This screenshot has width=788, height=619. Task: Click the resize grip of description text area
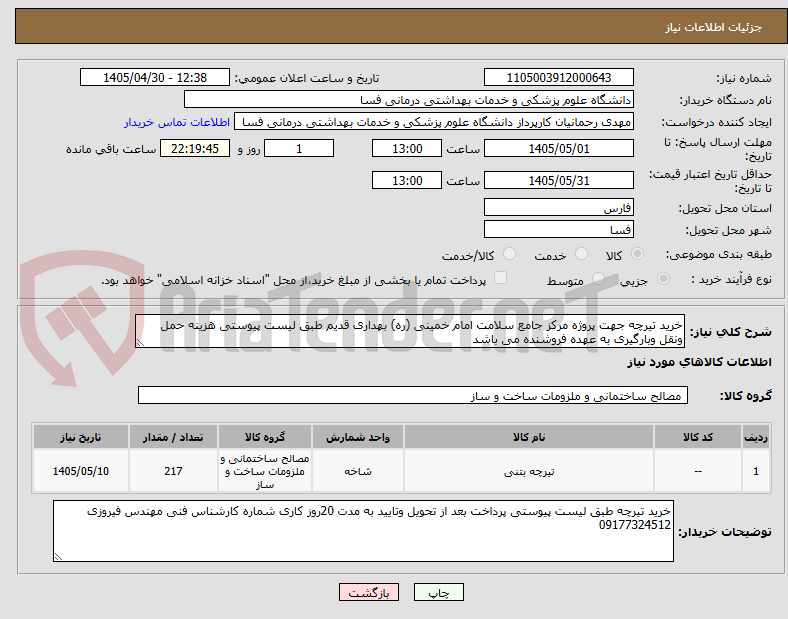[x=140, y=343]
